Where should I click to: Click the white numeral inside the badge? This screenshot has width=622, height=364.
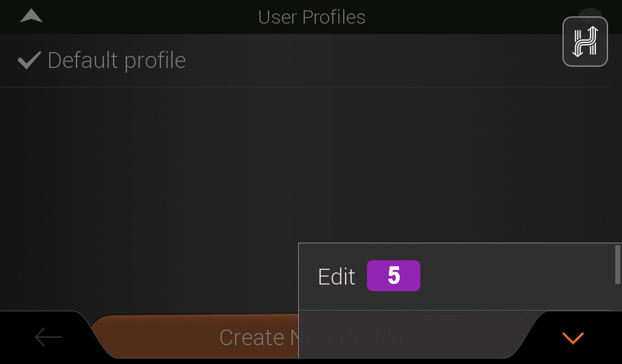[394, 275]
